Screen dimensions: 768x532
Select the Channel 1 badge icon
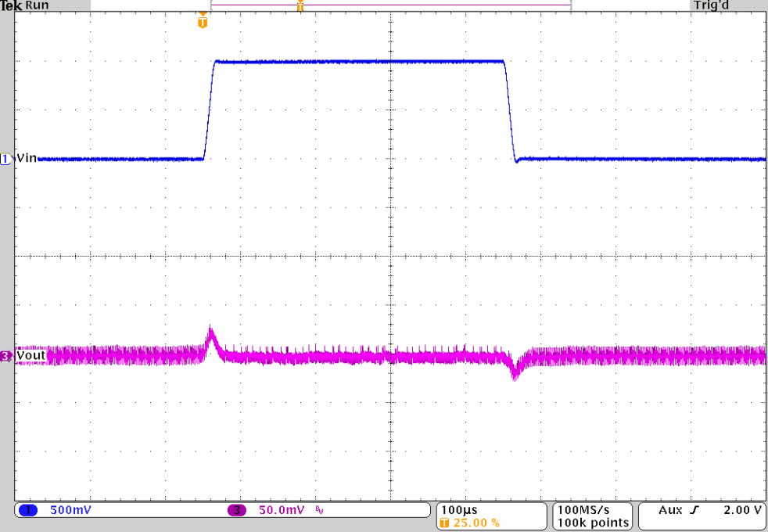(x=28, y=509)
